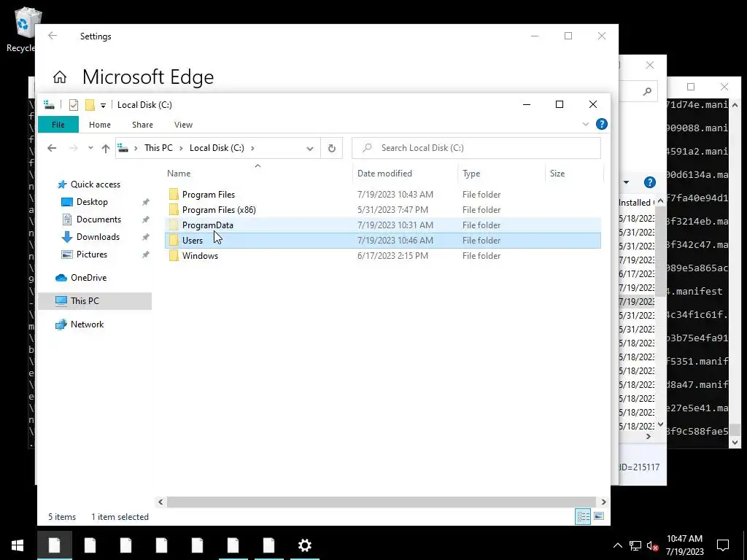This screenshot has width=747, height=560.
Task: Click This PC in the address bar
Action: (x=158, y=148)
